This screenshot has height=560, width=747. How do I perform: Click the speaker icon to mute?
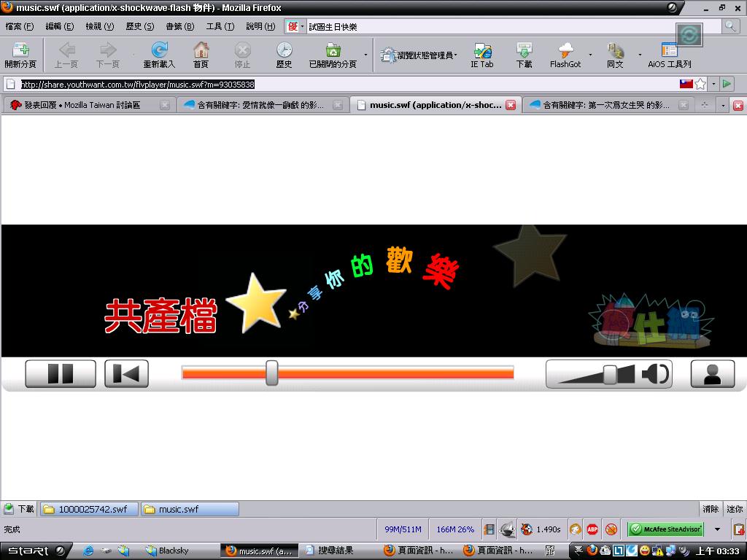654,374
